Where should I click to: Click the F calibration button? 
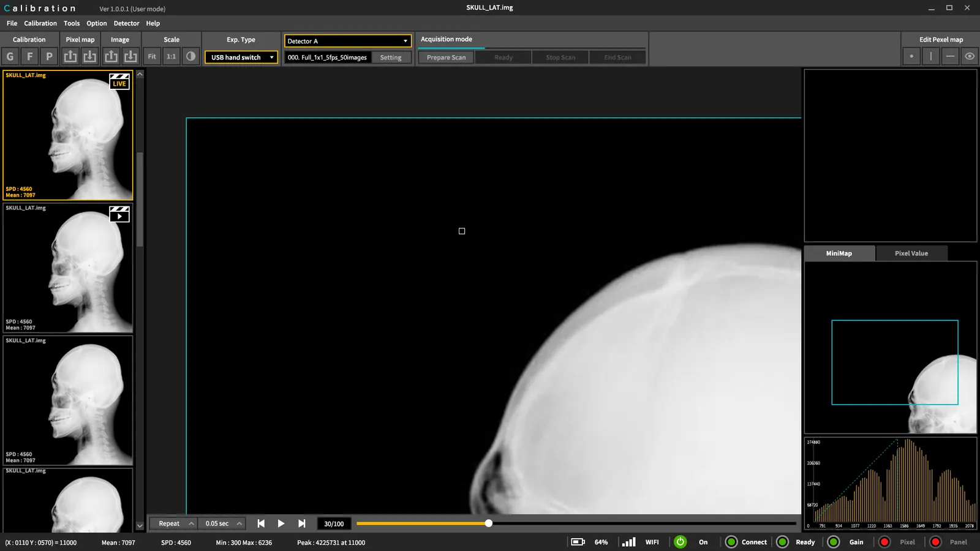click(x=30, y=56)
